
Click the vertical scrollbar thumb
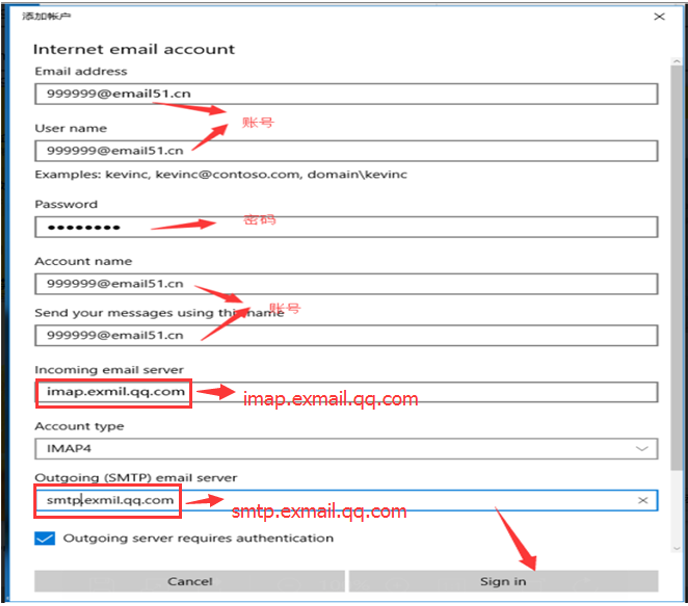(676, 268)
